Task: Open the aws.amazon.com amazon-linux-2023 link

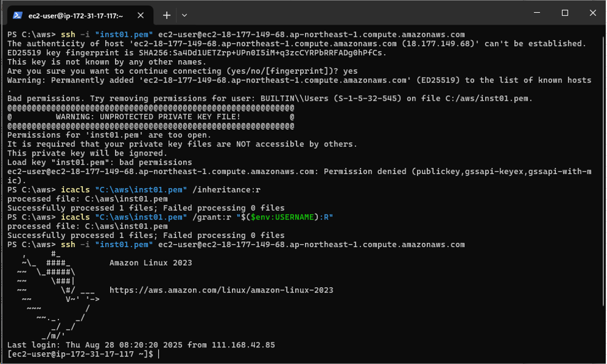Action: (x=221, y=290)
